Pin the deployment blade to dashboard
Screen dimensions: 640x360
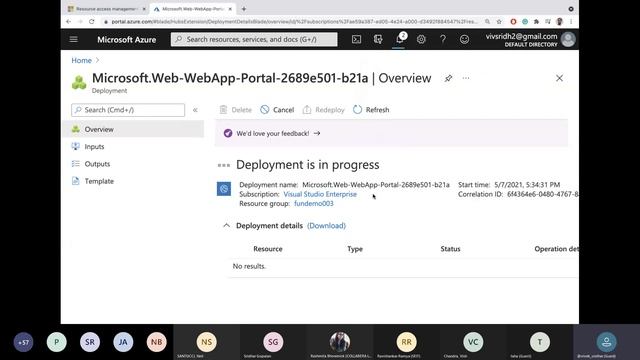pos(448,78)
